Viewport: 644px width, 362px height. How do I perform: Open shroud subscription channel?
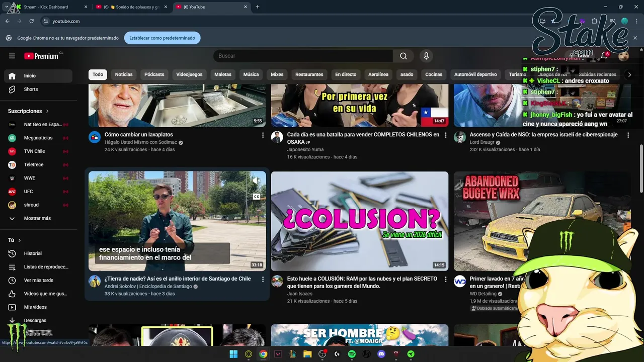38,205
